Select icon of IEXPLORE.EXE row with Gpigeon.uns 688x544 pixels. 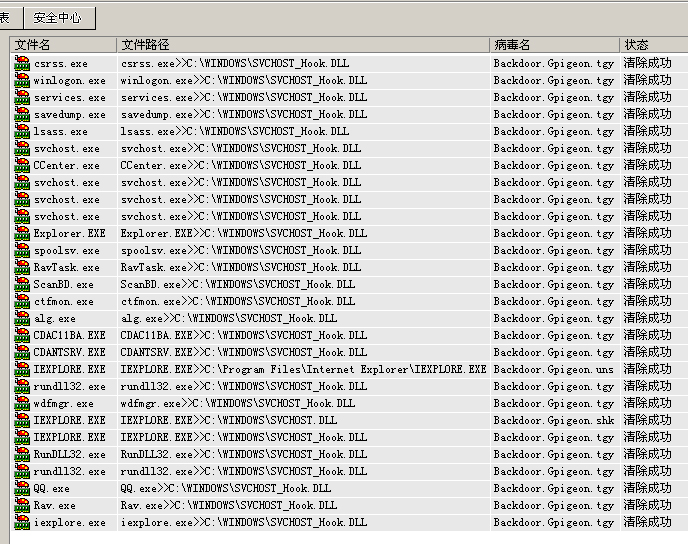[22, 369]
